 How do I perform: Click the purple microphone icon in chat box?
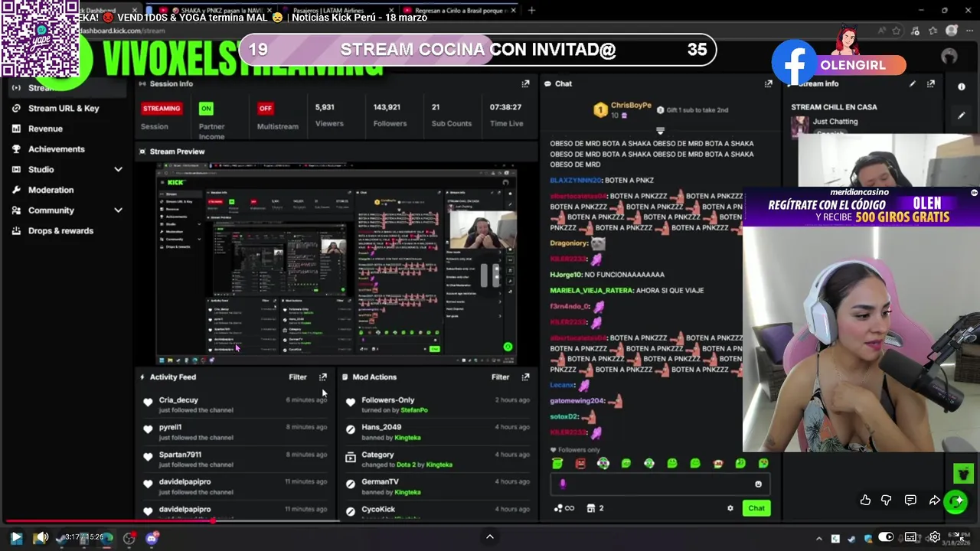tap(563, 484)
